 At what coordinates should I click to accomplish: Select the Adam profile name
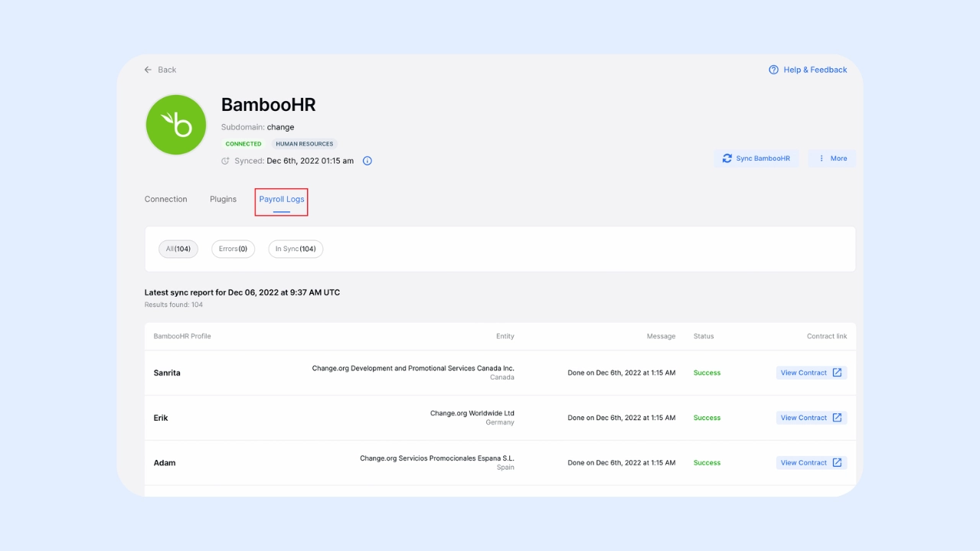(165, 463)
